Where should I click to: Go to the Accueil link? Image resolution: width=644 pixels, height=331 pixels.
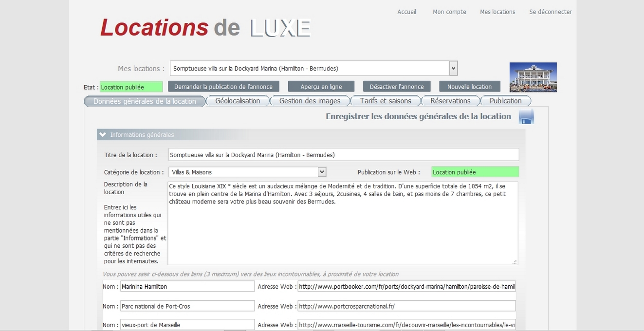406,12
